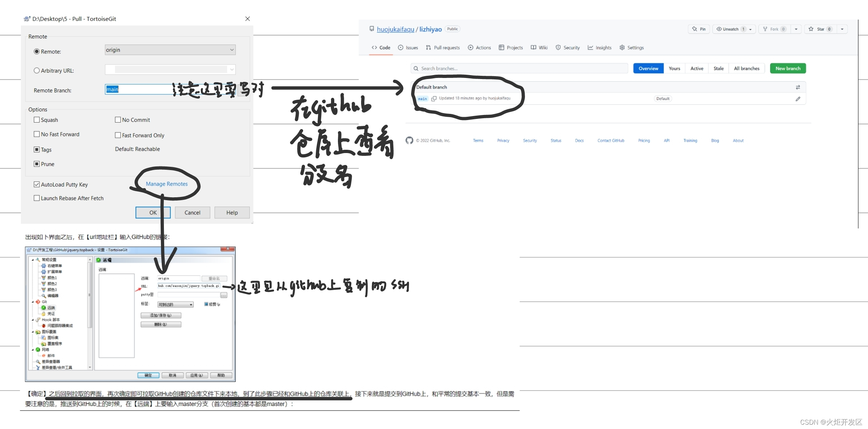Open the footer About link
Screen dimensions: 868x429
coord(738,141)
